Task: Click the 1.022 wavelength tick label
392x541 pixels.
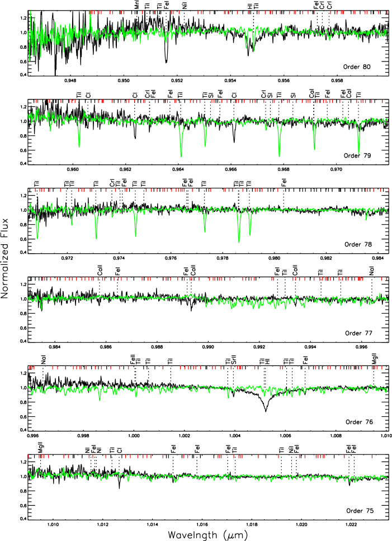Action: (x=351, y=524)
